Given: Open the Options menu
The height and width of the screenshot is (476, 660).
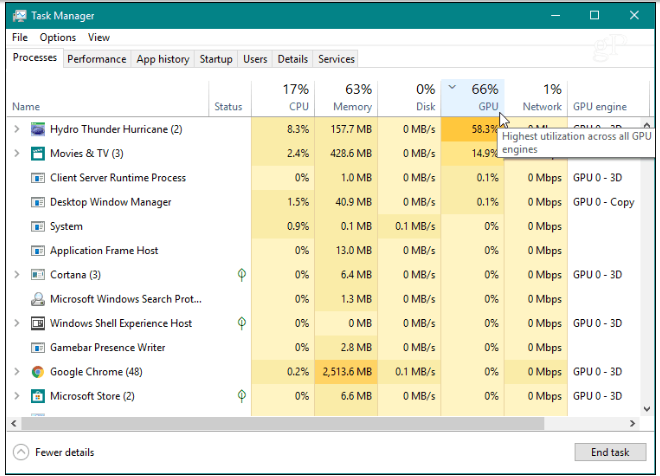Looking at the screenshot, I should [58, 37].
